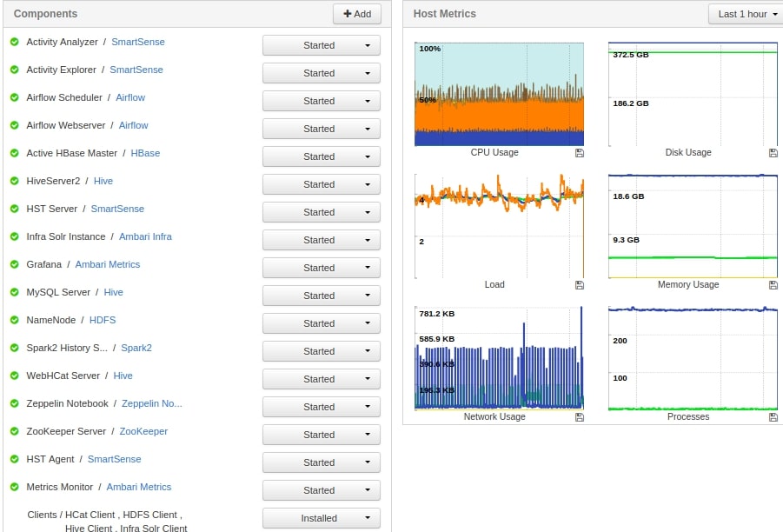Save the Disk Usage graph via disk icon
The image size is (783, 532).
(x=773, y=153)
